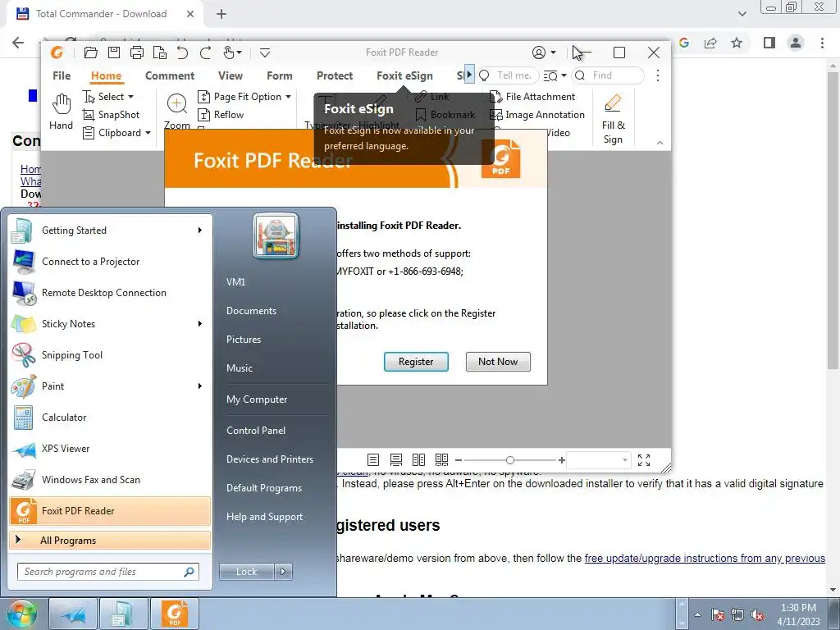Click the Tell me search field
840x630 pixels.
[507, 75]
